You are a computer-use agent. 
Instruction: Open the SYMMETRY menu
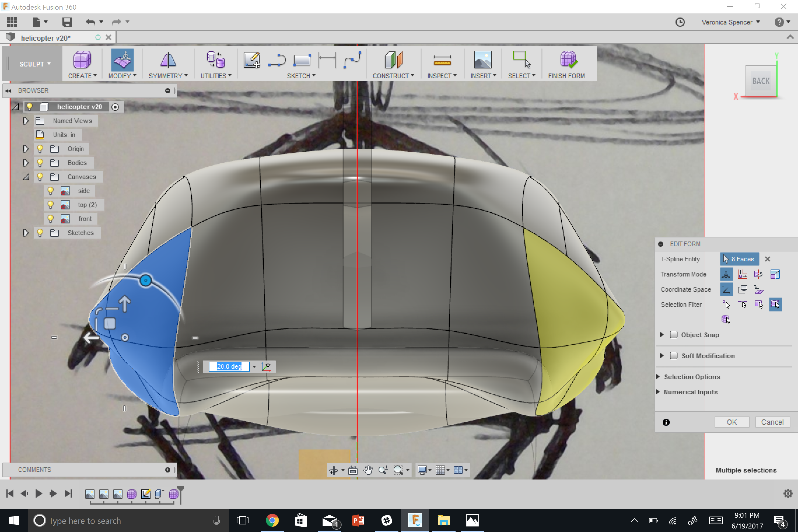tap(168, 76)
